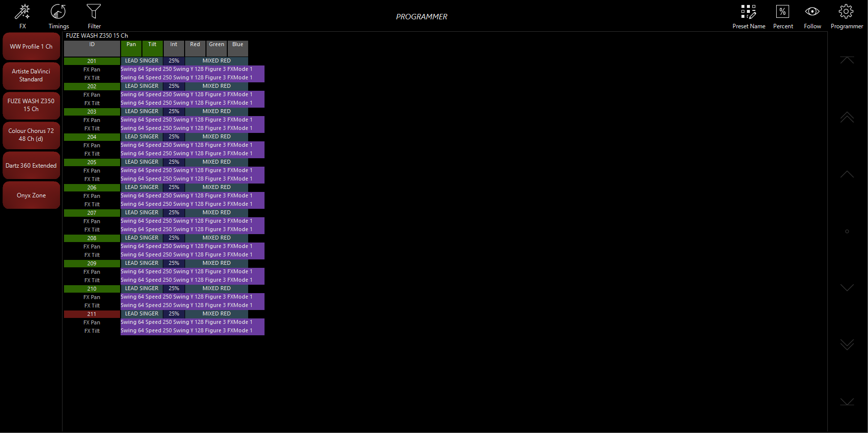Toggle Percent value display
The height and width of the screenshot is (433, 868).
tap(783, 16)
